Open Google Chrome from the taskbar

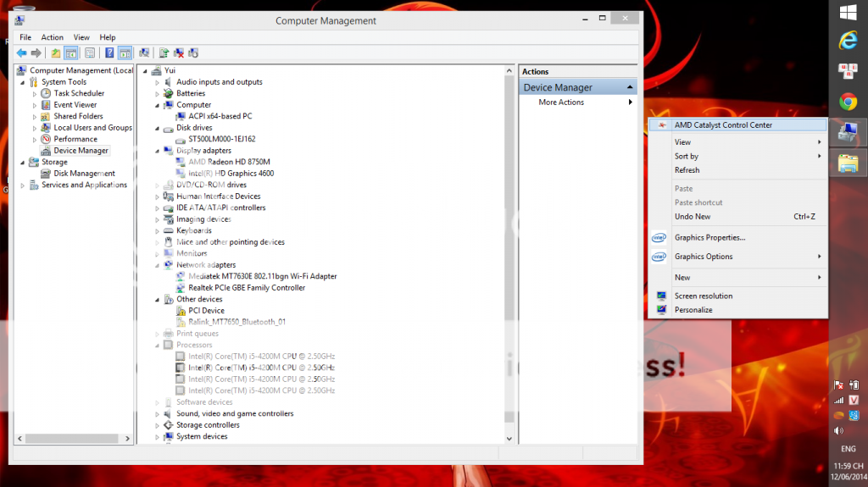click(x=846, y=102)
